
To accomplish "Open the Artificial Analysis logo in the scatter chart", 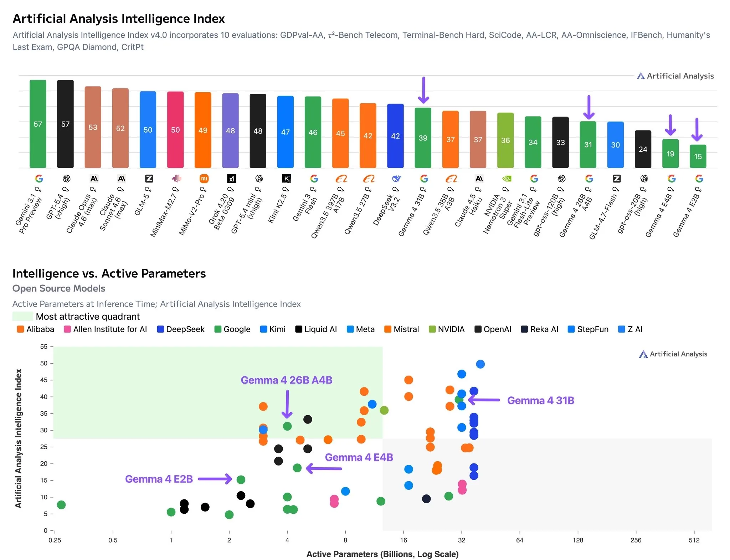I will (x=673, y=354).
